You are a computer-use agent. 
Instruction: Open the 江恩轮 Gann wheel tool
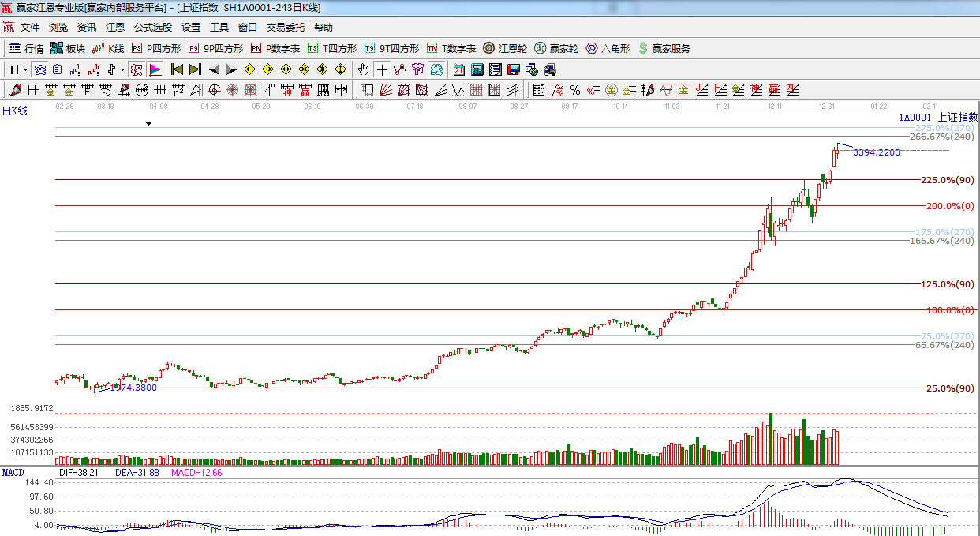click(x=505, y=48)
